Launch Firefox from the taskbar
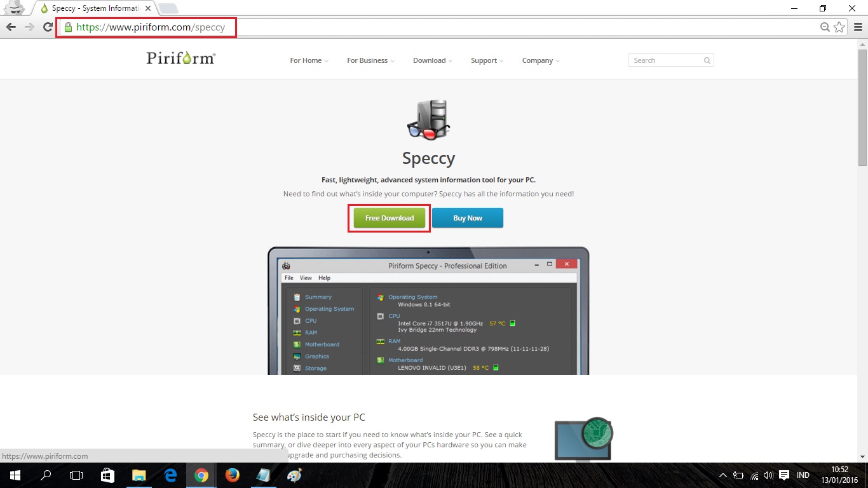Viewport: 868px width, 488px height. point(232,475)
